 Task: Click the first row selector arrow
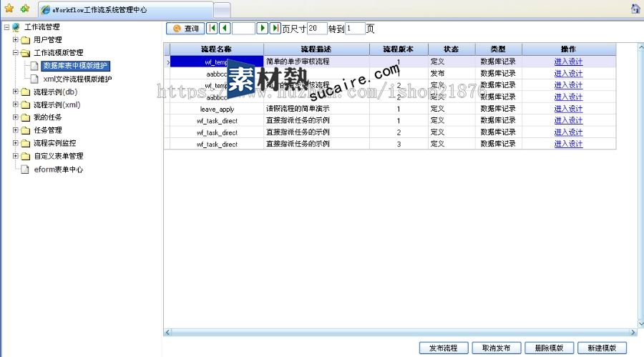(x=167, y=62)
